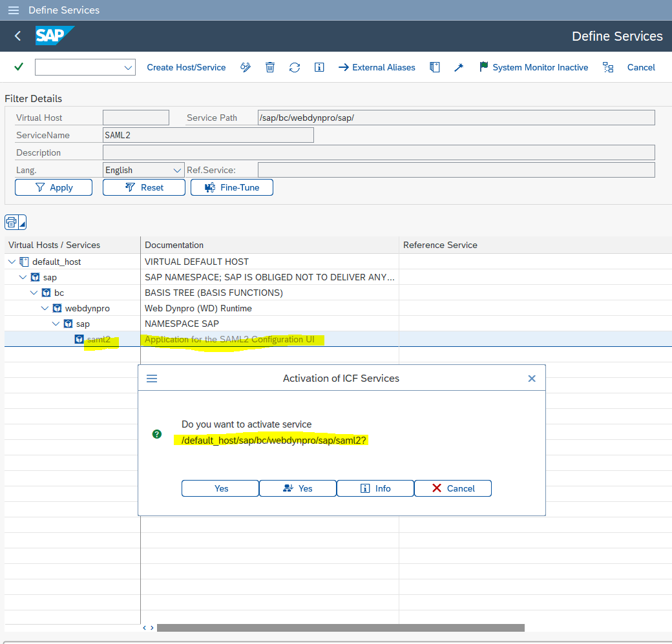
Task: Click the refresh icon in toolbar
Action: tap(295, 67)
